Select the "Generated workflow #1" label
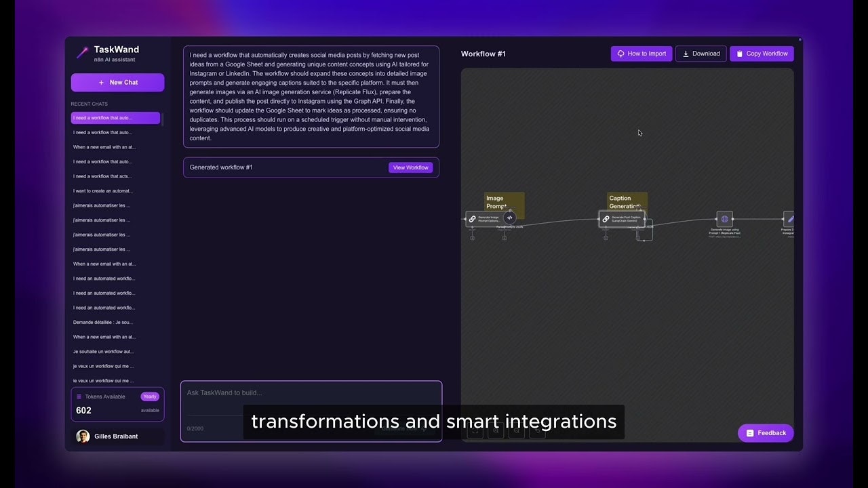 tap(221, 167)
